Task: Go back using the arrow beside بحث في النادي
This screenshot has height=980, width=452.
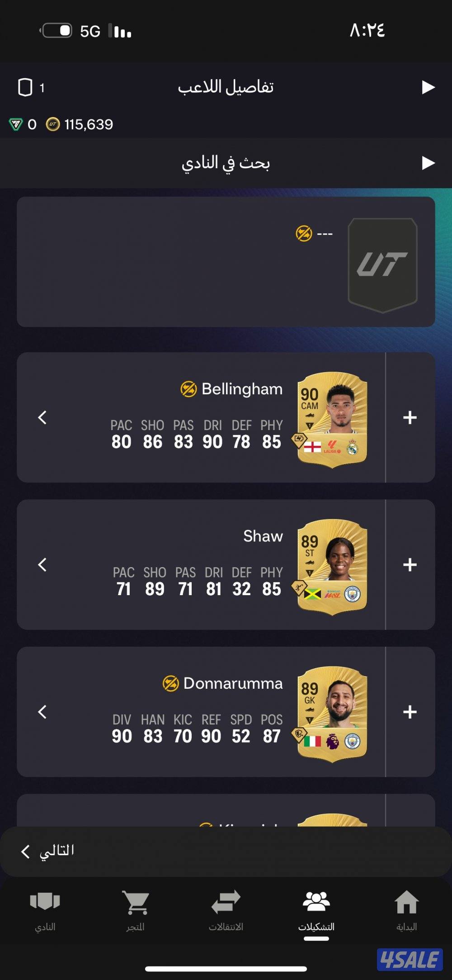Action: click(428, 162)
